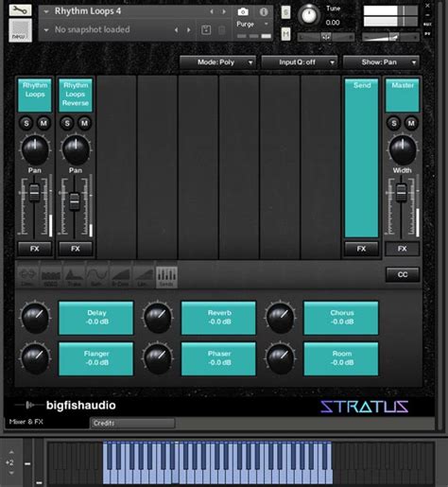This screenshot has width=448, height=487.
Task: Expand the No snapshot loaded dropdown arrow
Action: click(x=46, y=30)
